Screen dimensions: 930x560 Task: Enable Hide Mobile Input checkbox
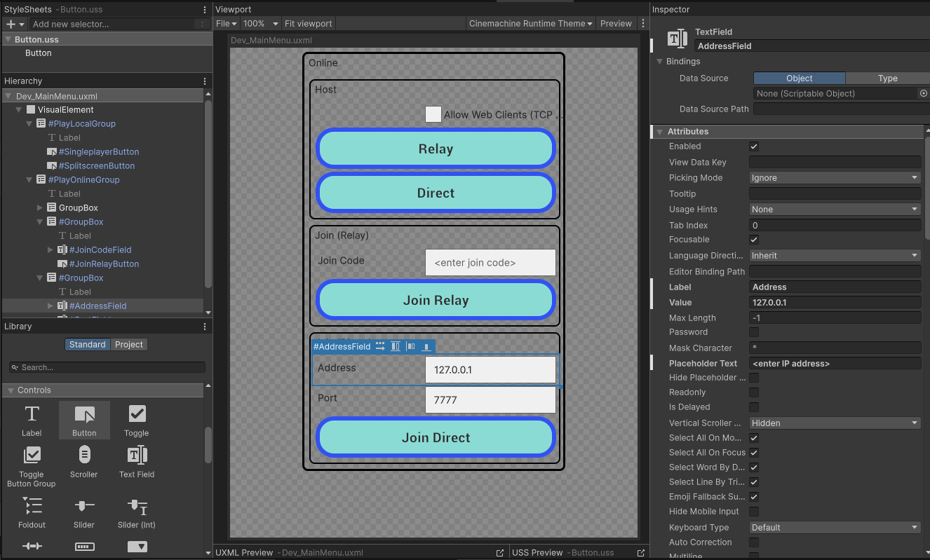point(754,512)
